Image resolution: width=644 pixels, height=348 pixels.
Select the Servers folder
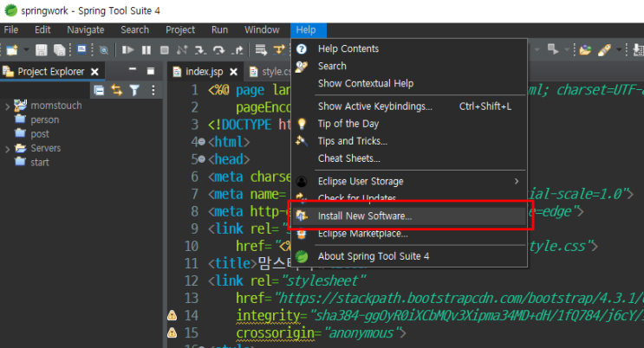(46, 148)
